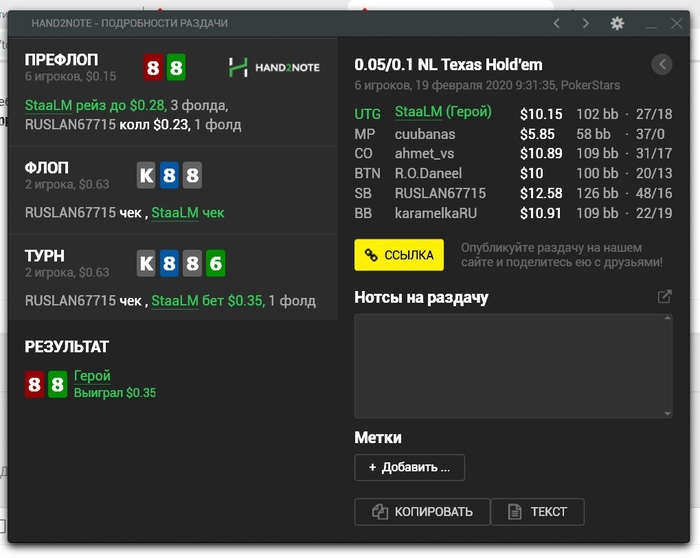
Task: Click the Выиграл $0.35 result text
Action: (115, 393)
